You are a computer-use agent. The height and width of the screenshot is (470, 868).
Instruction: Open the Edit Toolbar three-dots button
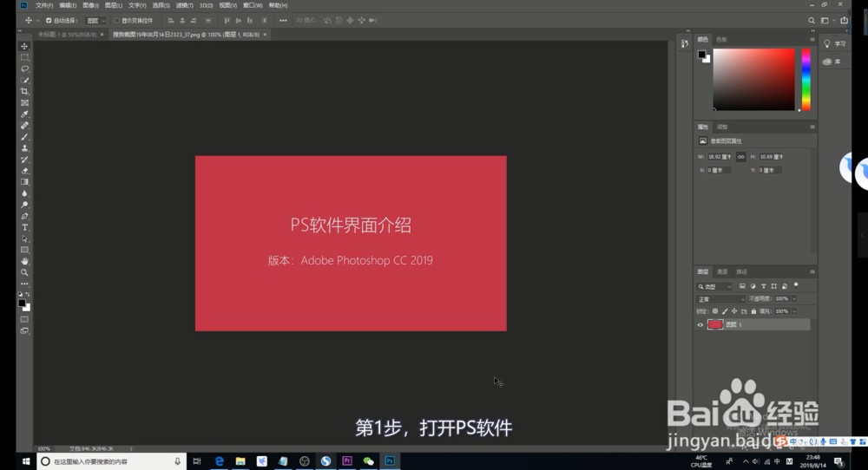click(x=24, y=284)
